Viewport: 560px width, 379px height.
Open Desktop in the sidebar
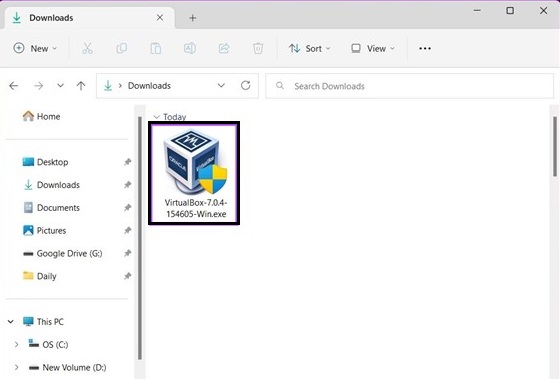(x=45, y=162)
